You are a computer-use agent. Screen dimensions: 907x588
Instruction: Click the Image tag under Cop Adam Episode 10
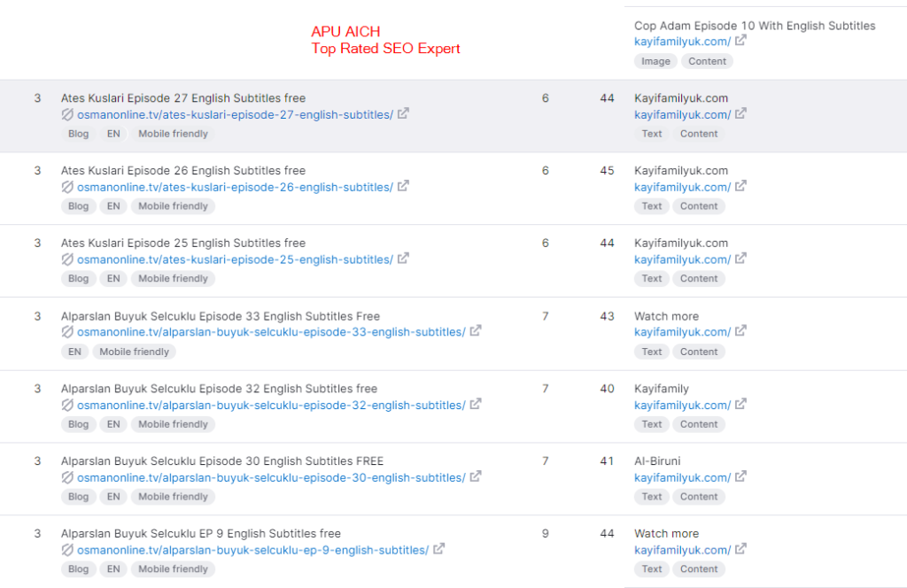(655, 61)
